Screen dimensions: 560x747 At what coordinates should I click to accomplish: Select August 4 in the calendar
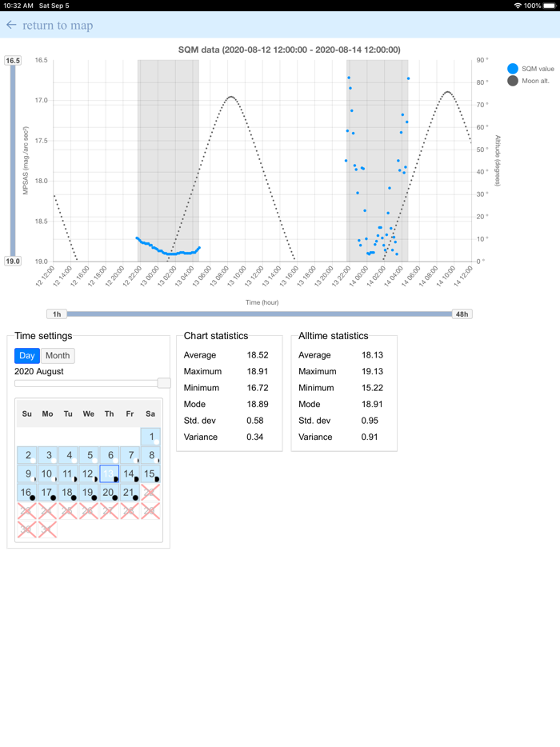[x=68, y=455]
